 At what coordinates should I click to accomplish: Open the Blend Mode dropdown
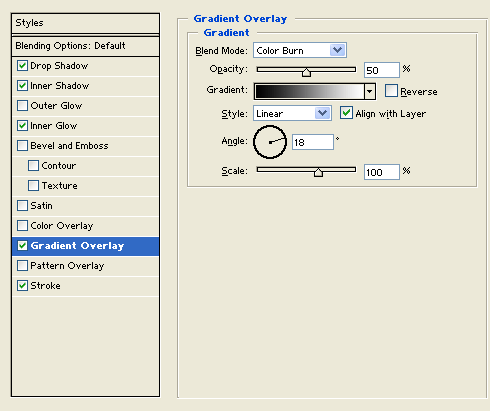300,50
